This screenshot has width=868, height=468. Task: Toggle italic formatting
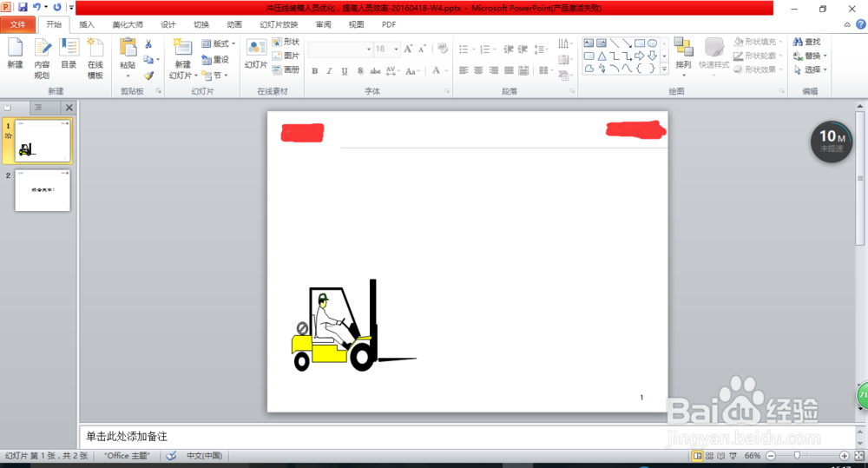(x=329, y=71)
